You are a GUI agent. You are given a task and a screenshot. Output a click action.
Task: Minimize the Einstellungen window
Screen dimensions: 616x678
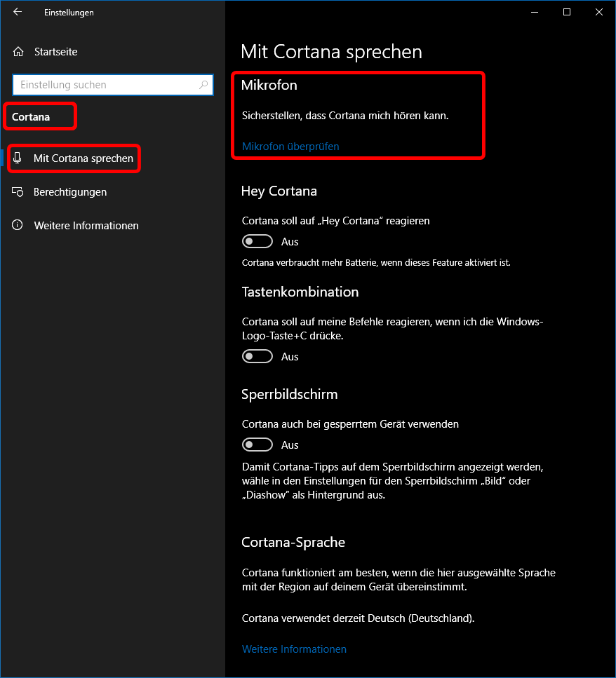535,12
